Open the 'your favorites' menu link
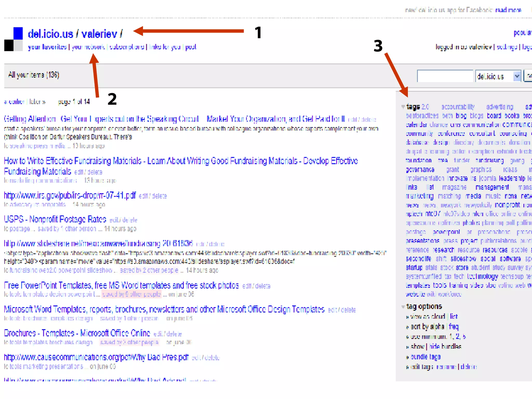 (x=47, y=47)
